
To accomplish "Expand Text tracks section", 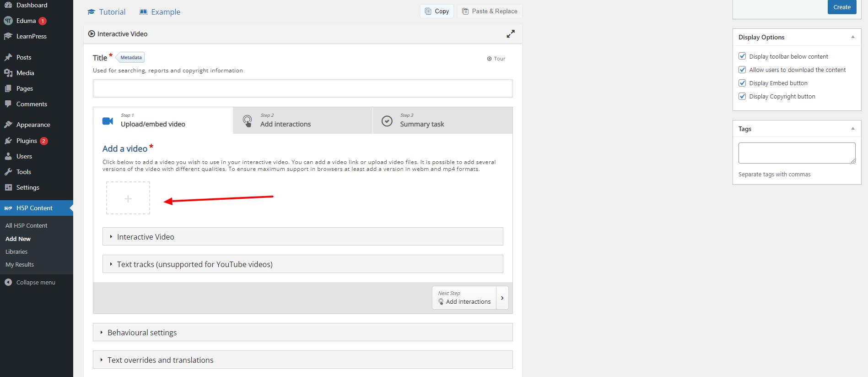I will (303, 264).
